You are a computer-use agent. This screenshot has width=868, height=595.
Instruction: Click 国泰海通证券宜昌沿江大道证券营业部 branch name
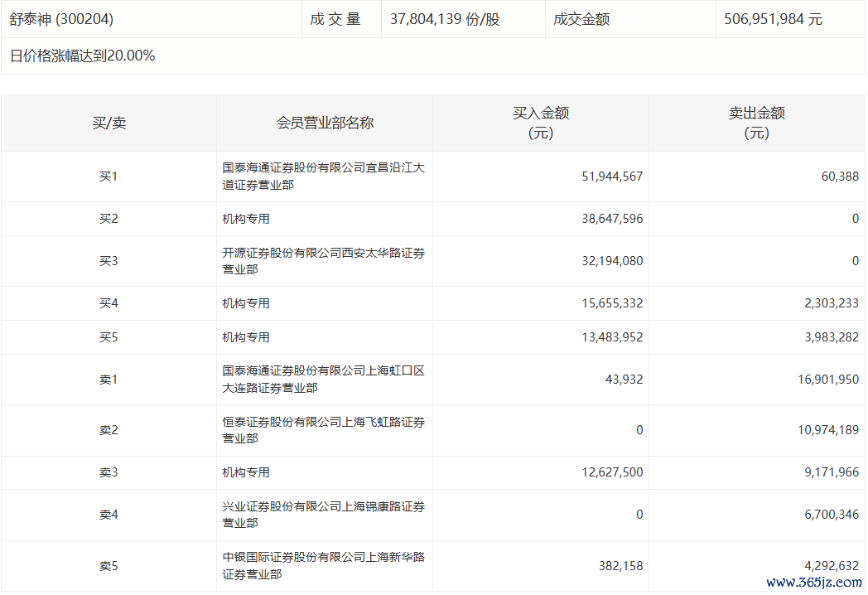point(323,177)
